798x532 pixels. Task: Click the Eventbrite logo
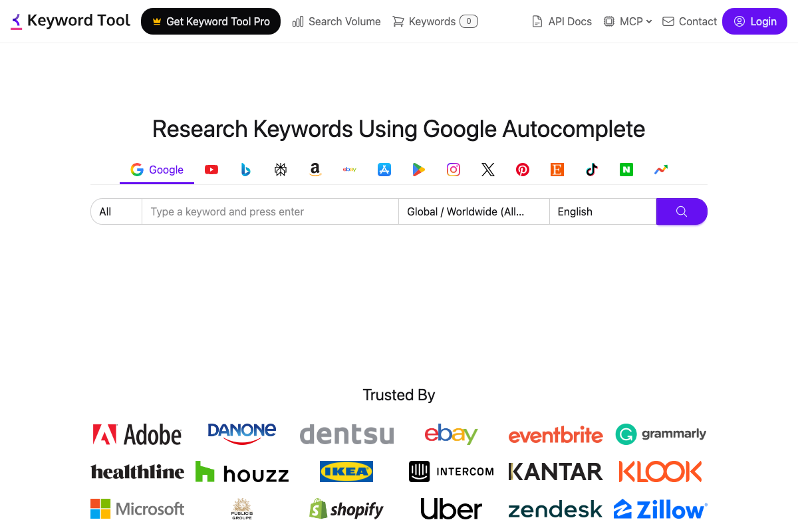point(556,436)
